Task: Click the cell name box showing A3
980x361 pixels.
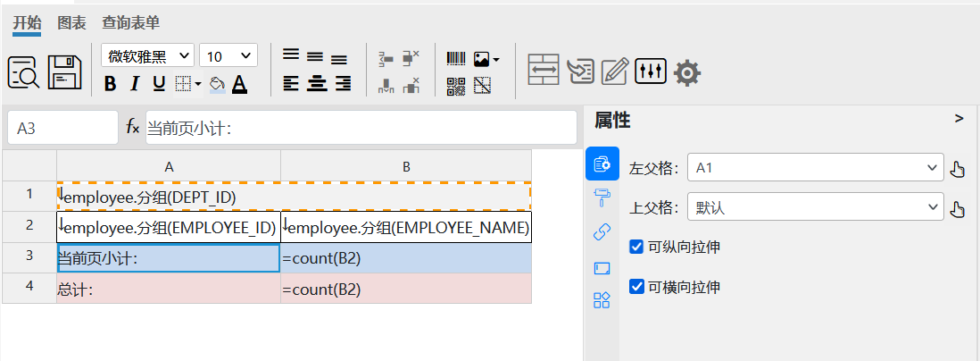Action: coord(62,128)
